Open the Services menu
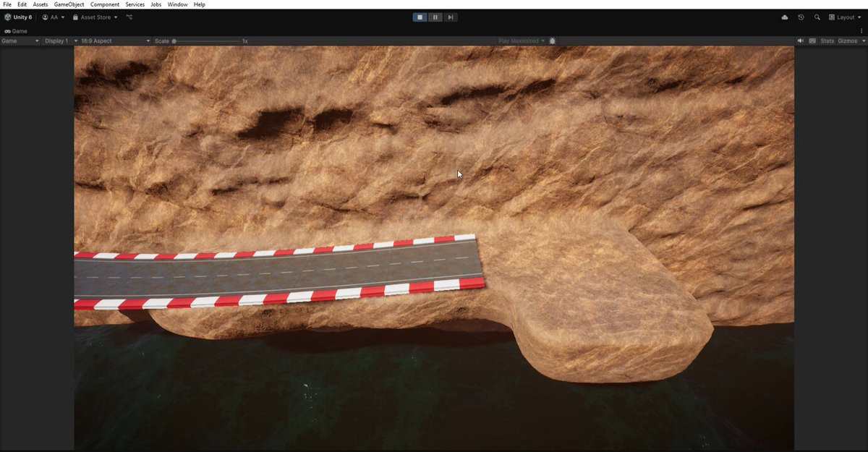868x452 pixels. [135, 4]
